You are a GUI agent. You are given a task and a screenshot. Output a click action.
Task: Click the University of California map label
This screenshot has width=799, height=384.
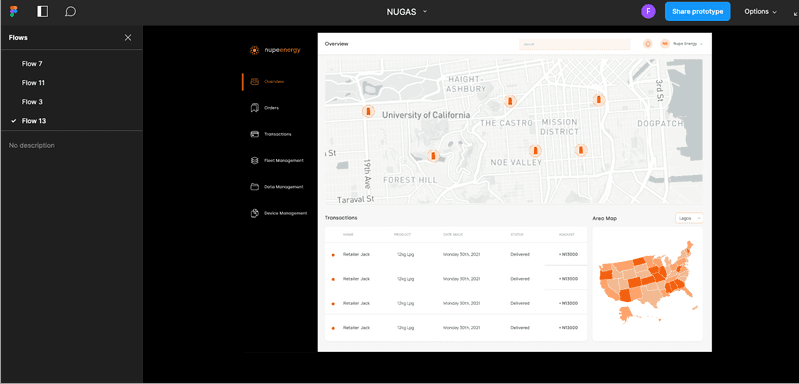pyautogui.click(x=426, y=115)
